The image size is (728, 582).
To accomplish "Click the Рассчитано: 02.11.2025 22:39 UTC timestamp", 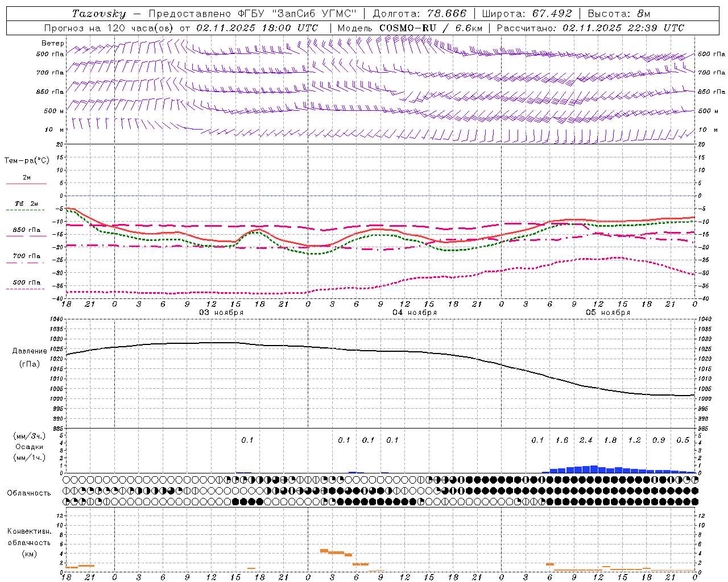I will (x=590, y=28).
